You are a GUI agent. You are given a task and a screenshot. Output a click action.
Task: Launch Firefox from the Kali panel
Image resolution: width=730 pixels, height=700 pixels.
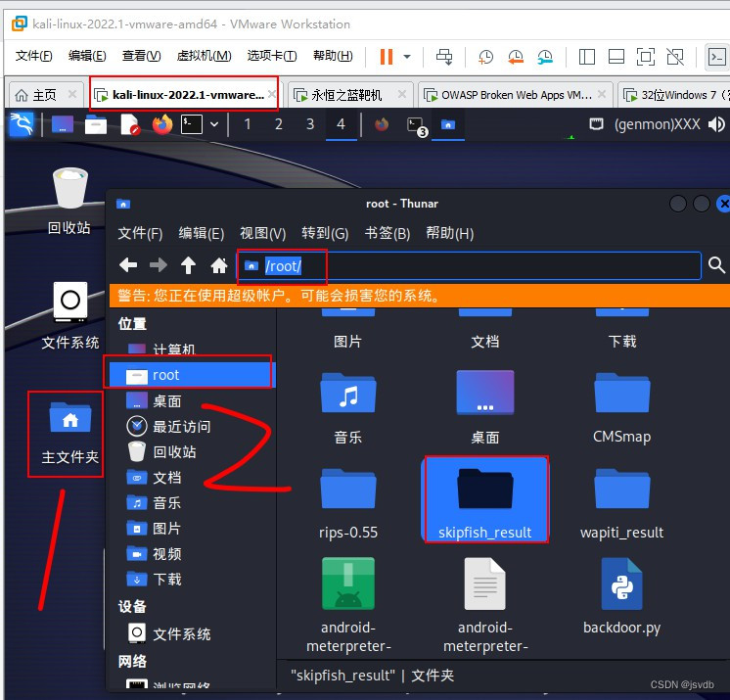point(162,124)
